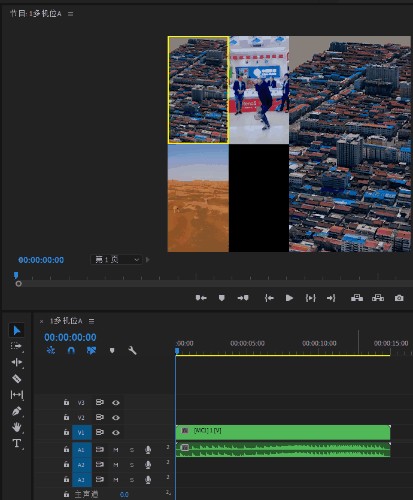Solo audio track A1
The image size is (413, 500).
tap(132, 450)
